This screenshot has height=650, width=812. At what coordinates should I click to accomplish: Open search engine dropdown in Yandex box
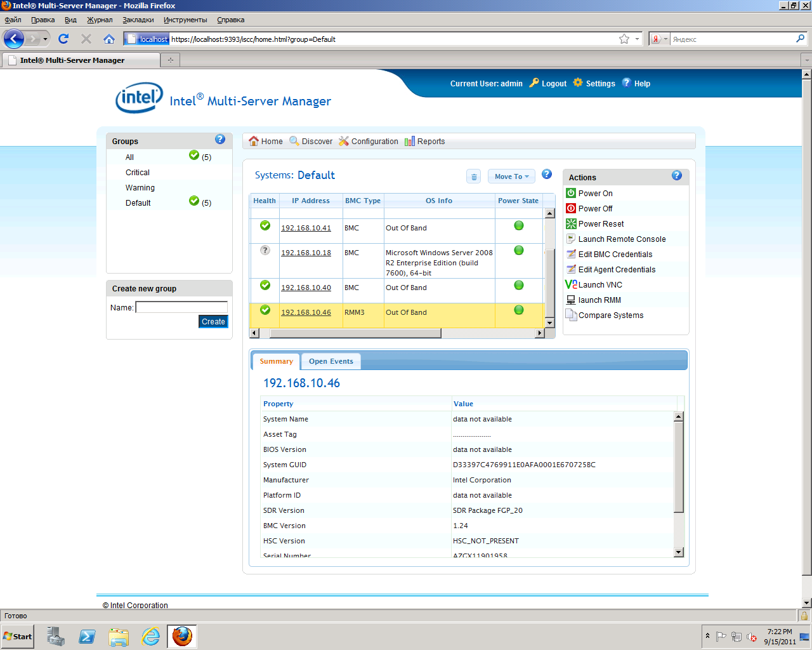665,39
